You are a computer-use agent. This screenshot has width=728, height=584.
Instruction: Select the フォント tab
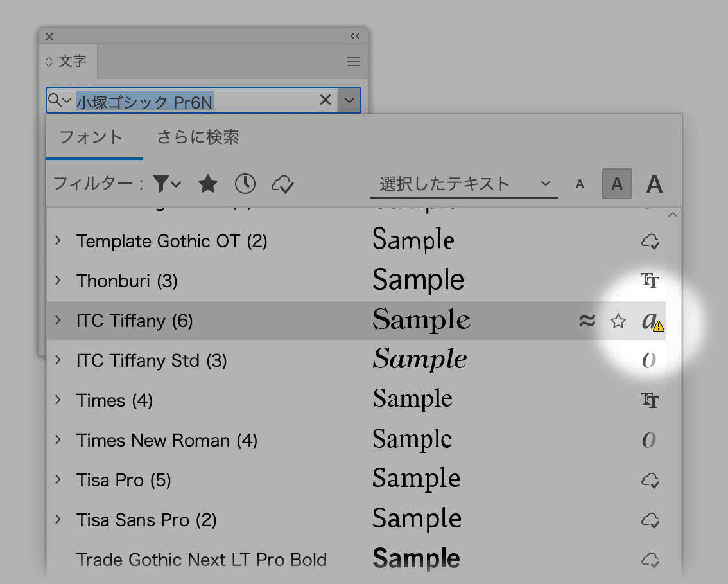(91, 137)
